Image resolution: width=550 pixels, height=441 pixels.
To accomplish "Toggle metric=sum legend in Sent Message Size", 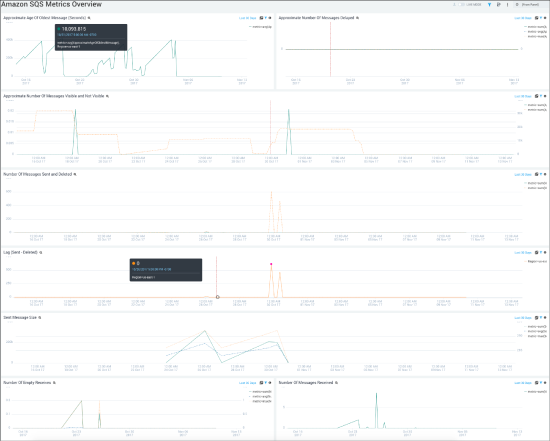I will tap(536, 327).
